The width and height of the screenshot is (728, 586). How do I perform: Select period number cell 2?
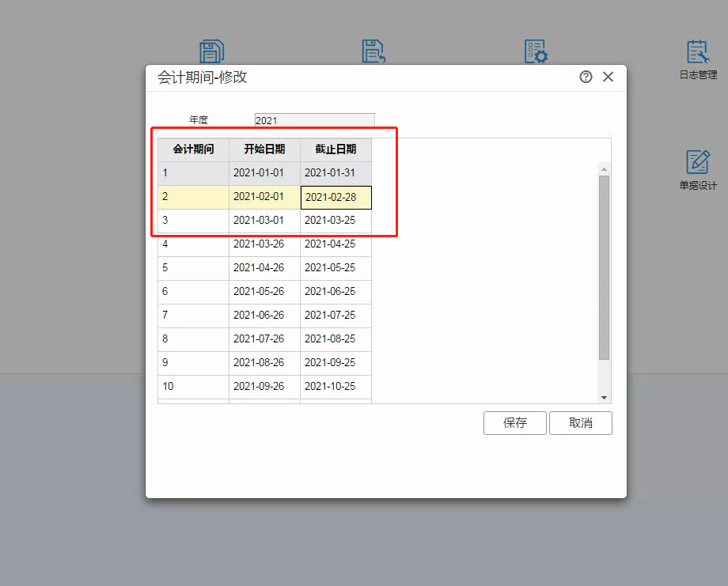coord(194,197)
